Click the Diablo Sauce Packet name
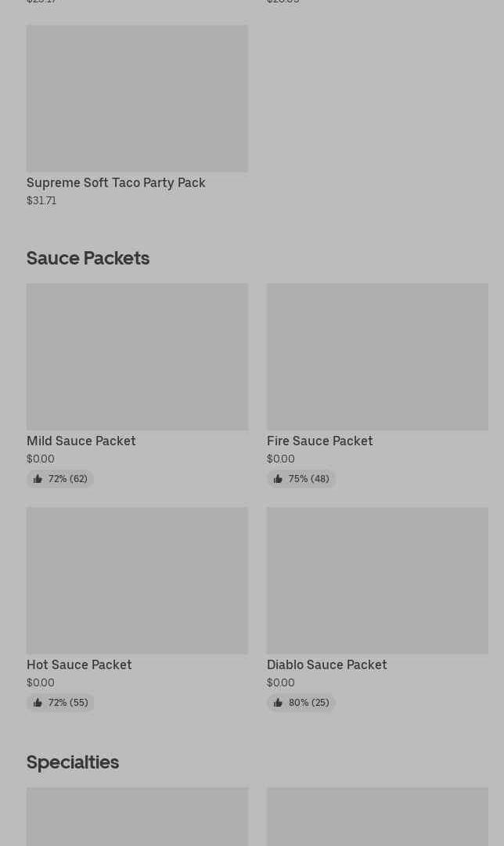Viewport: 504px width, 846px height. click(x=326, y=664)
